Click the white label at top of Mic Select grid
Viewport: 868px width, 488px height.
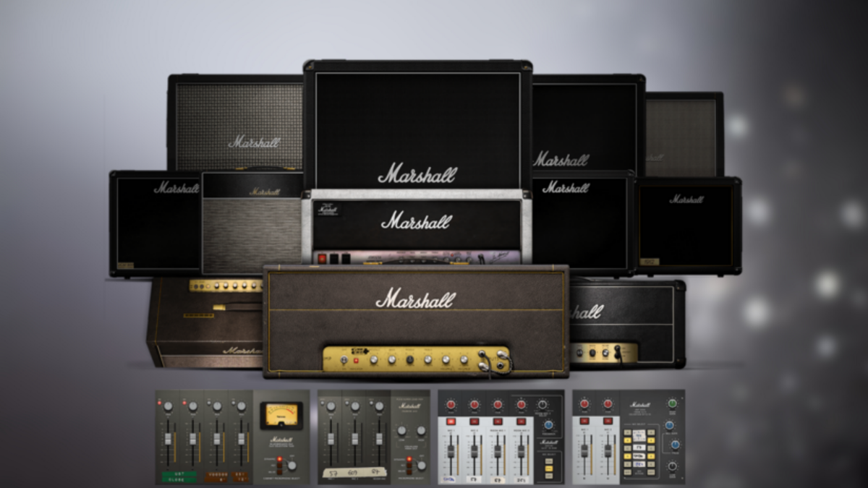639,435
